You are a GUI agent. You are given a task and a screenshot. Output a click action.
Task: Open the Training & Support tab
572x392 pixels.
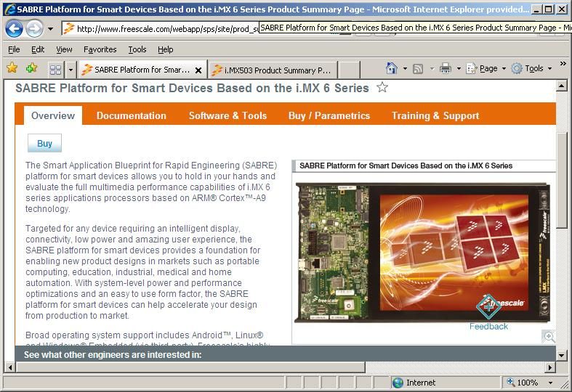click(x=435, y=115)
